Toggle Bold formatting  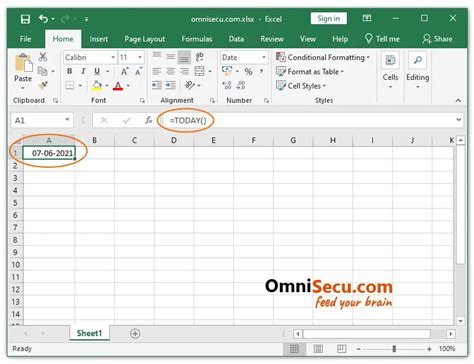tap(69, 71)
